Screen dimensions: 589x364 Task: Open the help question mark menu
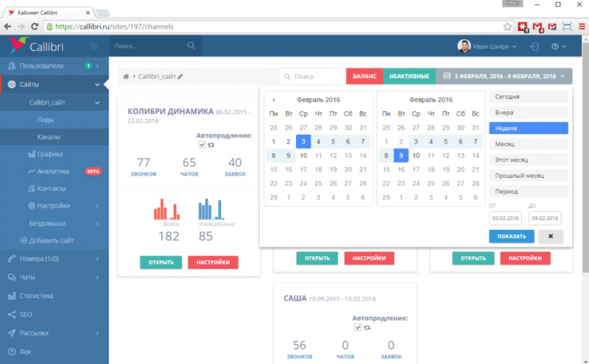[x=557, y=46]
